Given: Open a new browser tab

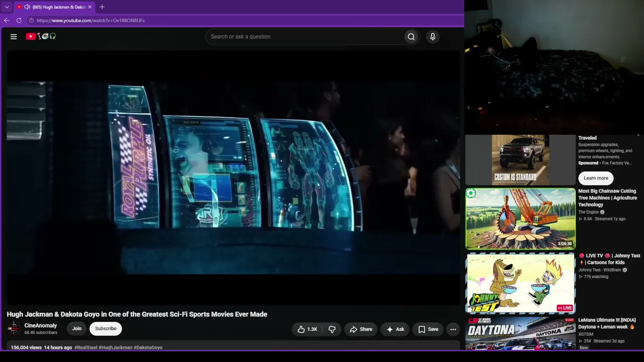Looking at the screenshot, I should pos(102,7).
